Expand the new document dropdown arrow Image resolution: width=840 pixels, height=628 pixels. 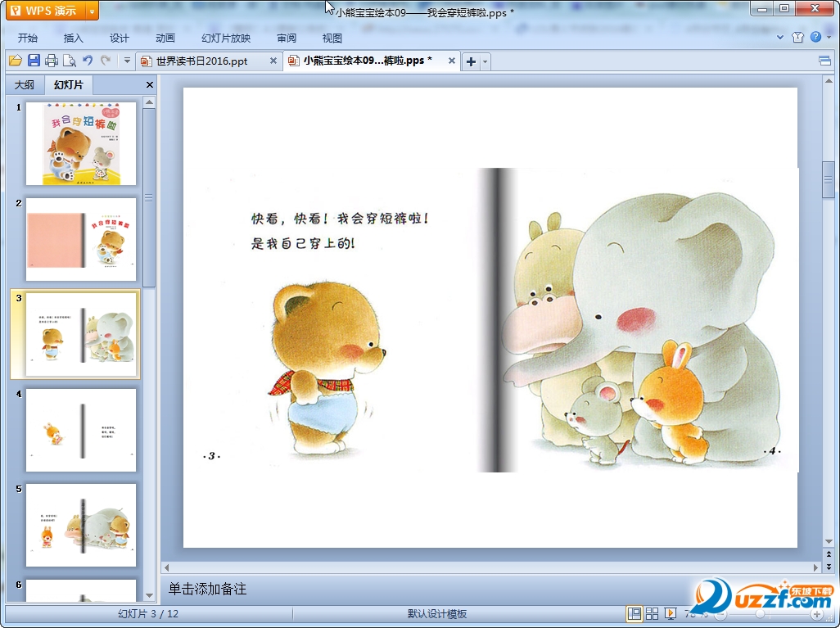point(485,61)
